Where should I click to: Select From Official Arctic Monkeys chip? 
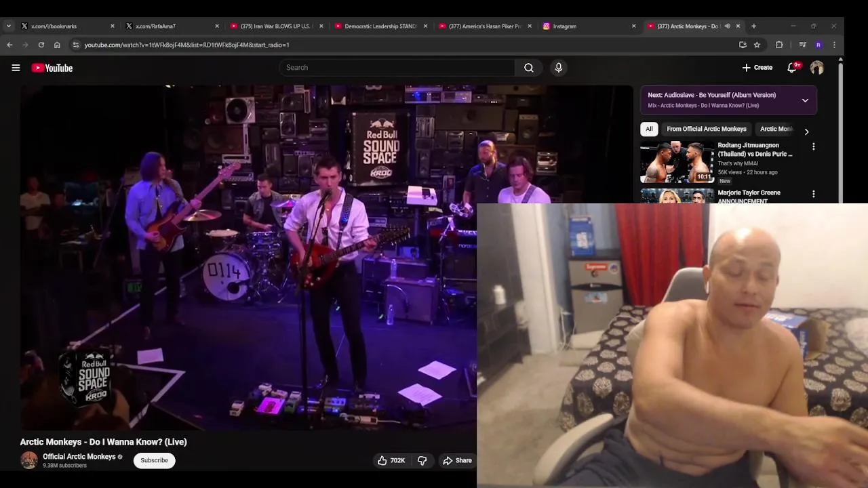pyautogui.click(x=706, y=129)
